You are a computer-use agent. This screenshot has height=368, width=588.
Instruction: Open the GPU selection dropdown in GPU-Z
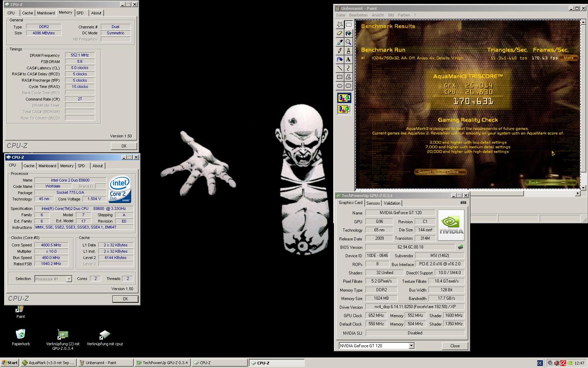coord(412,346)
